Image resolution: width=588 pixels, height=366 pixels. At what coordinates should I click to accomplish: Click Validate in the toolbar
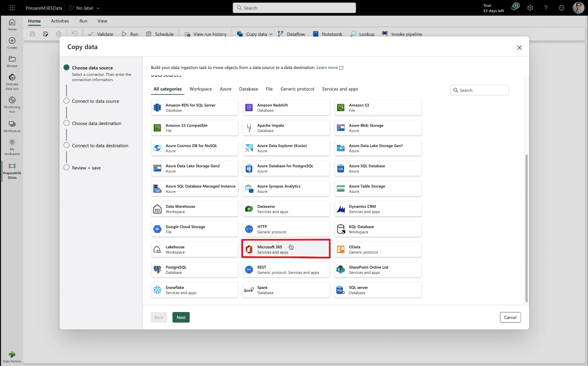(x=101, y=34)
